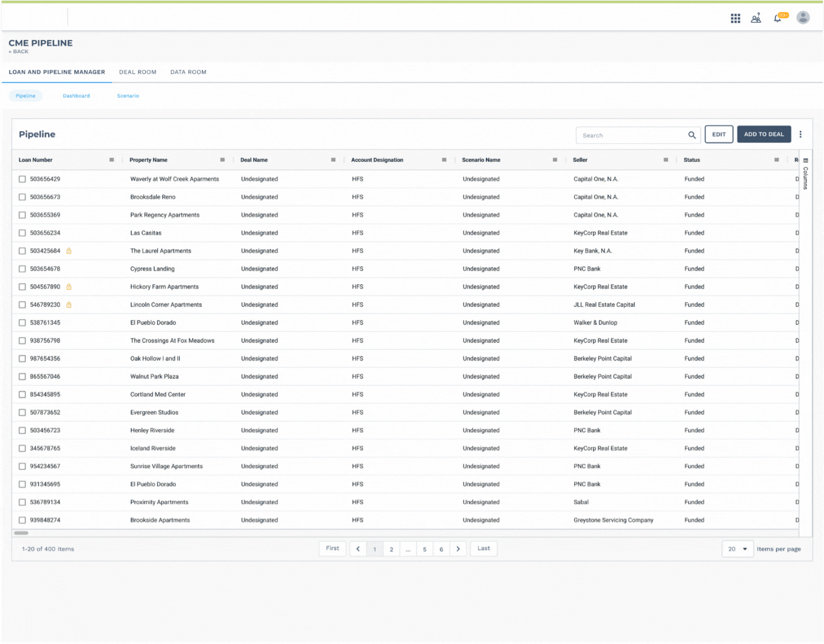Switch to the Deal Room tab
This screenshot has width=824, height=644.
[x=137, y=72]
